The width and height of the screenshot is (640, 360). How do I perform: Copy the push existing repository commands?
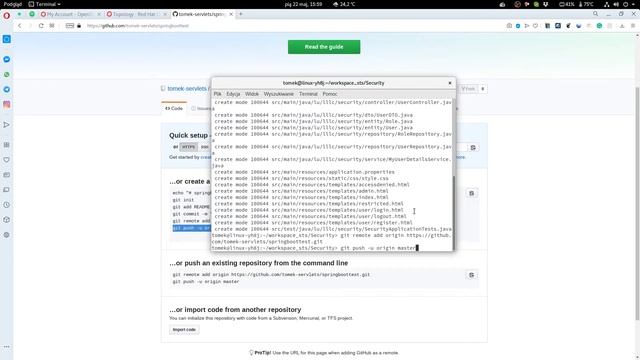pyautogui.click(x=471, y=275)
